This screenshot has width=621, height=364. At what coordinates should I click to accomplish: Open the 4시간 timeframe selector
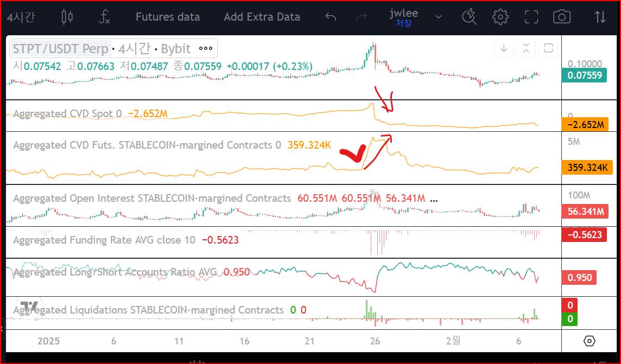click(21, 17)
